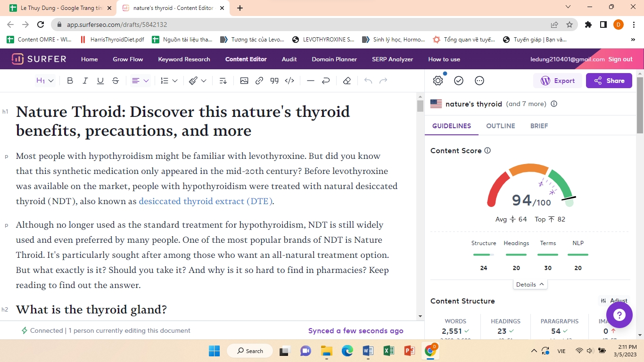The height and width of the screenshot is (362, 644).
Task: Click the Adjust button in Content Structure
Action: coord(614,301)
